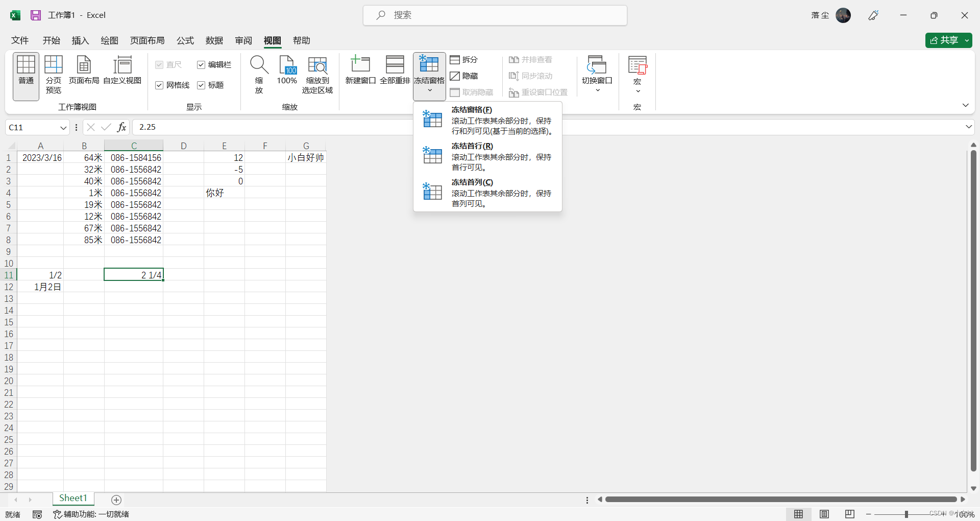This screenshot has width=980, height=521.
Task: Add a new sheet with plus button
Action: point(116,500)
